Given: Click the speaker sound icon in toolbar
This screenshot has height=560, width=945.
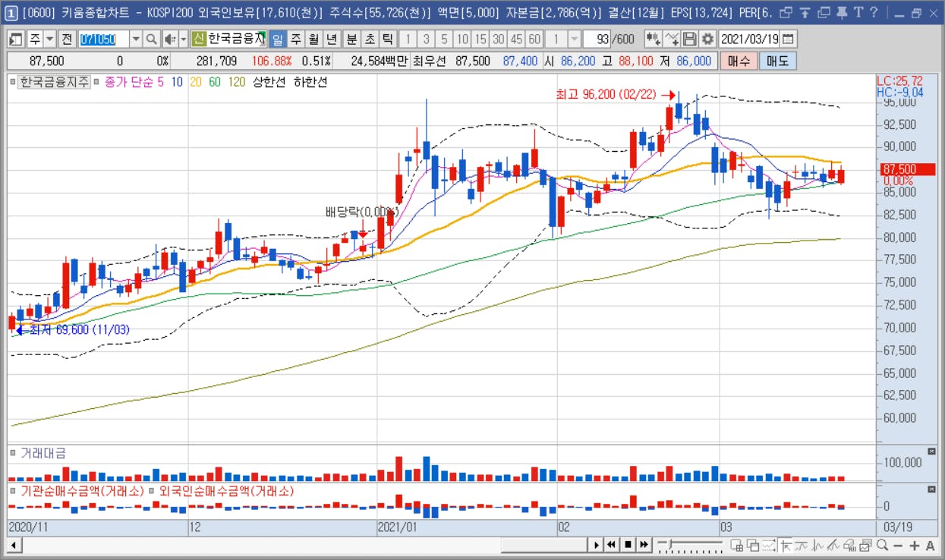Looking at the screenshot, I should (169, 39).
